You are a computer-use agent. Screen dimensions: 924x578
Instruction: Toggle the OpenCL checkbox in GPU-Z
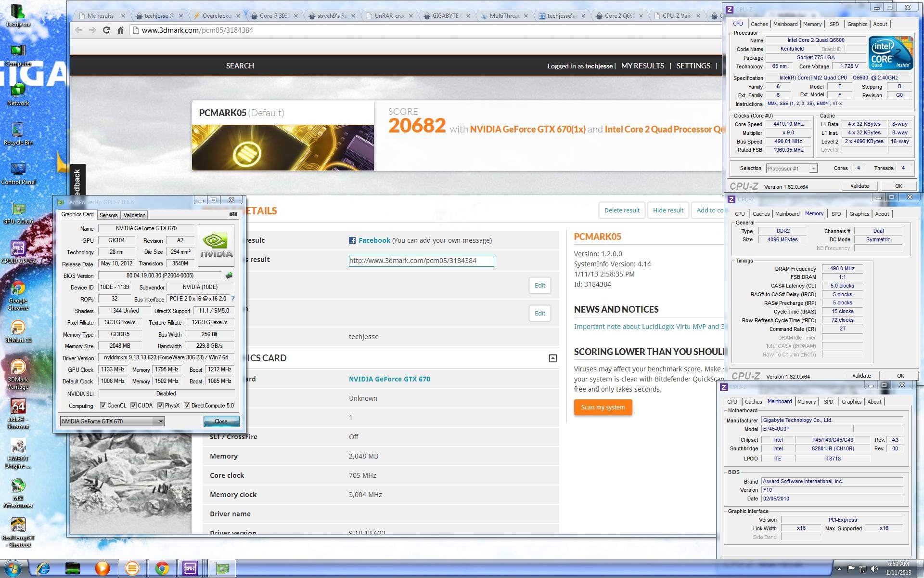click(103, 406)
